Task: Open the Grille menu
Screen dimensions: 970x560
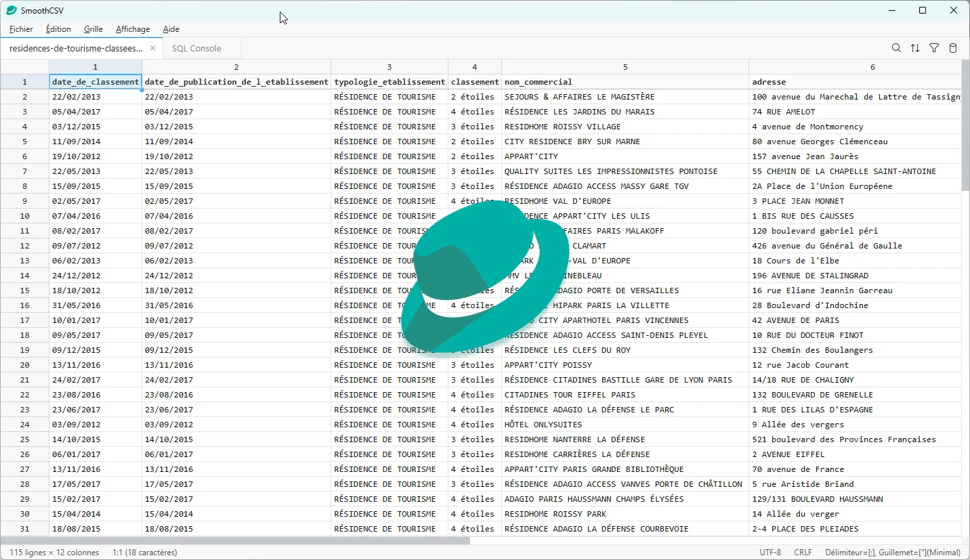Action: click(93, 29)
